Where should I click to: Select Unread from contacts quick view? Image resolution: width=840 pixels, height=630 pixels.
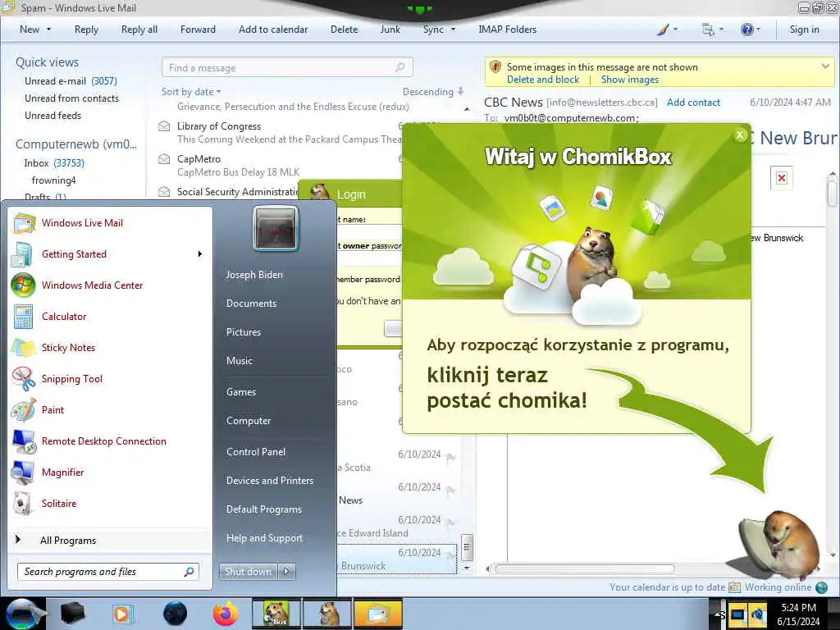[72, 98]
